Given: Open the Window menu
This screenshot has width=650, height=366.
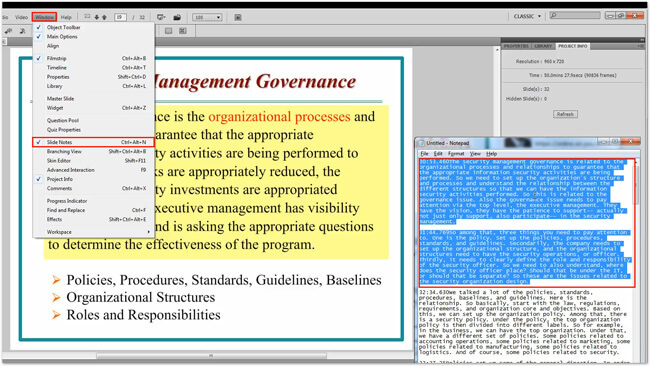Looking at the screenshot, I should (x=44, y=17).
